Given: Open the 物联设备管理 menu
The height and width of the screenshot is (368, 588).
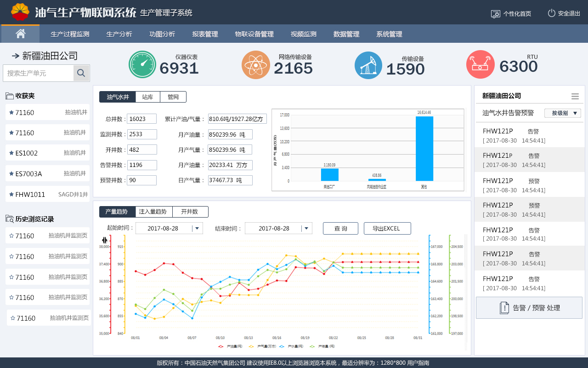Looking at the screenshot, I should click(254, 34).
